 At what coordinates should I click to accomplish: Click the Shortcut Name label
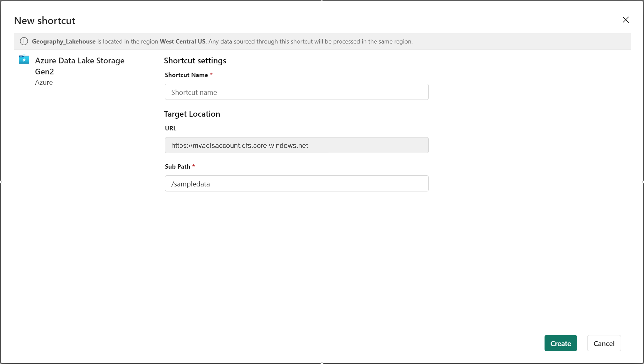point(186,75)
